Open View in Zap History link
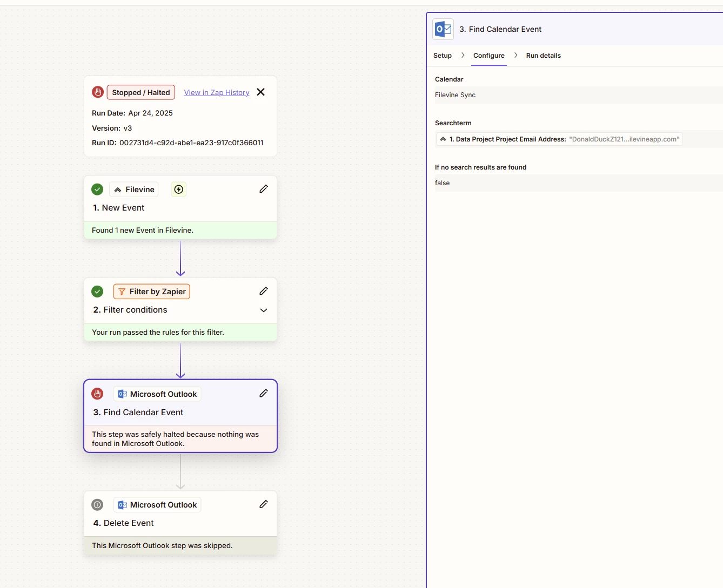The width and height of the screenshot is (723, 588). pyautogui.click(x=217, y=93)
